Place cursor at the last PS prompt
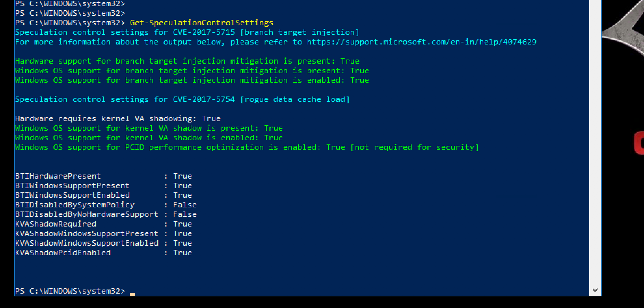Viewport: 644px width, 308px height. point(132,291)
